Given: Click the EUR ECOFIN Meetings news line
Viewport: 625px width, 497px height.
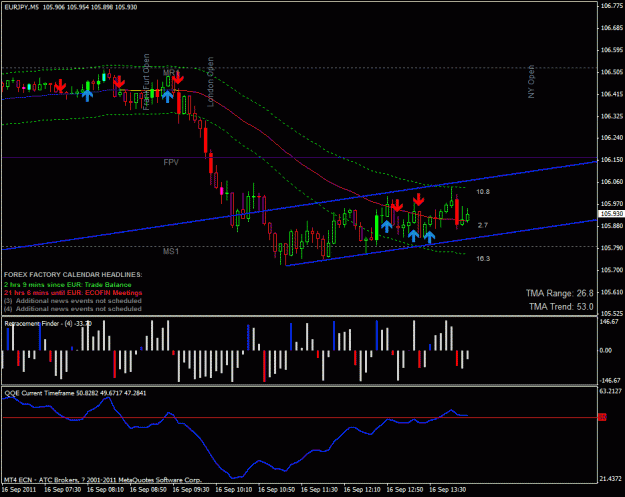Looking at the screenshot, I should [73, 293].
